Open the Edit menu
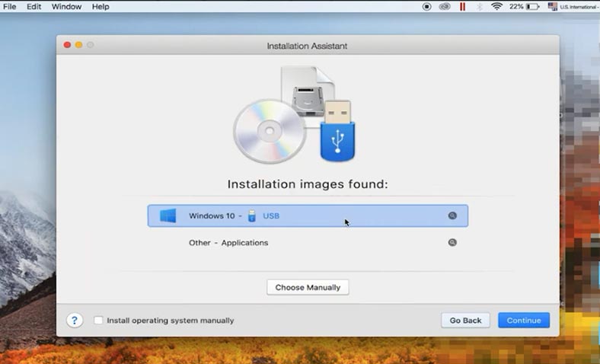The image size is (600, 364). point(34,7)
